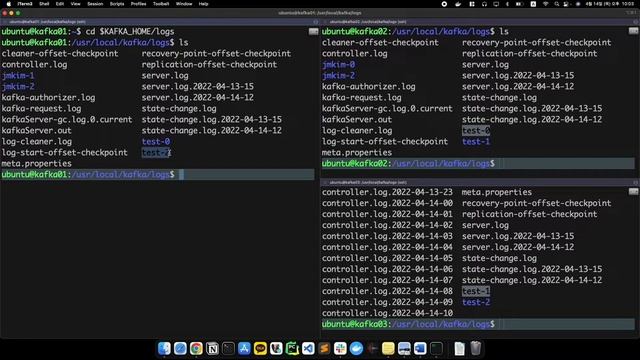Open the Shell menu
Screen dimensions: 640x360
point(44,4)
